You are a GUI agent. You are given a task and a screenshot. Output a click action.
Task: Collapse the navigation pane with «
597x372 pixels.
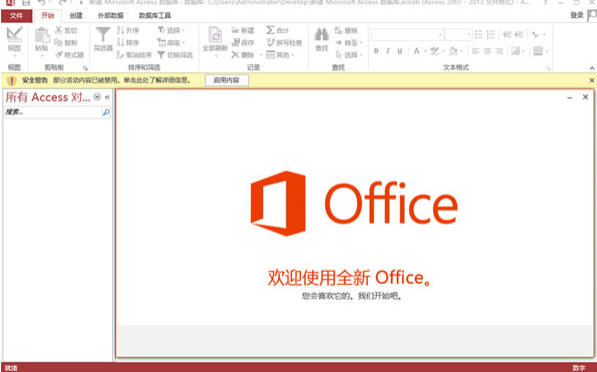107,97
